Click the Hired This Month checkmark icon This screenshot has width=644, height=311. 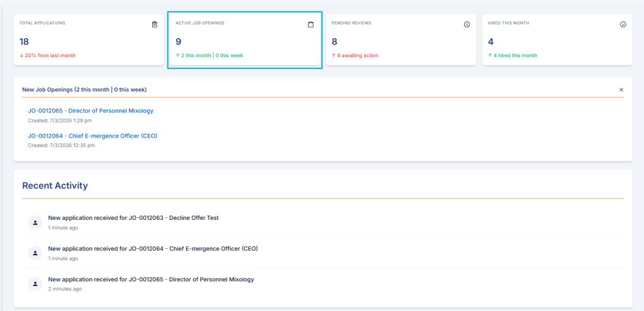click(623, 25)
